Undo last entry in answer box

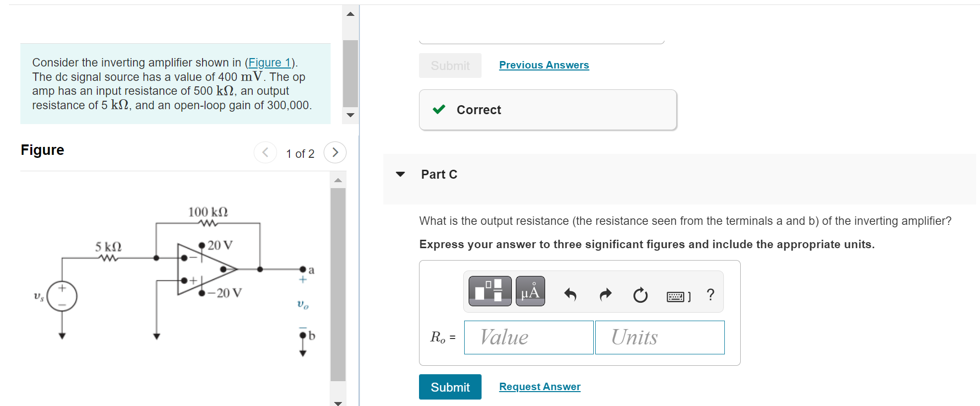click(x=570, y=295)
